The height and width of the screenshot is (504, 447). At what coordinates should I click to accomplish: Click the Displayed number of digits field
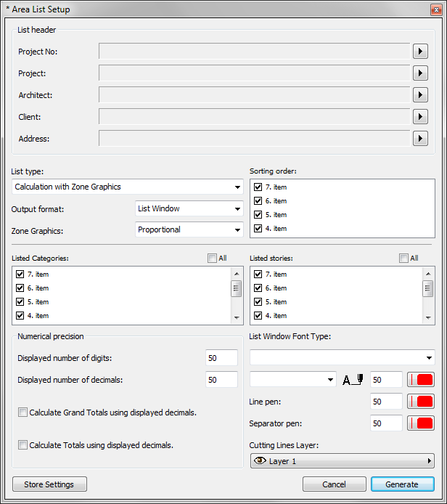tap(221, 358)
